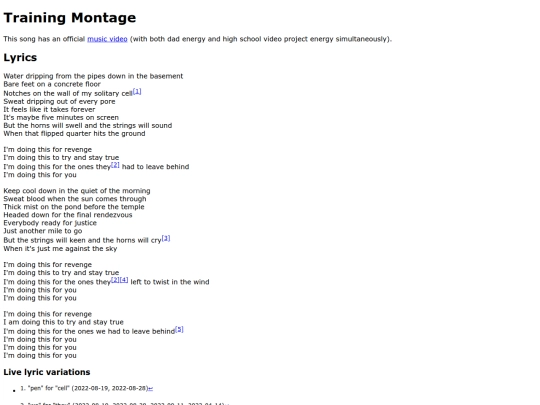Image resolution: width=540 pixels, height=405 pixels.
Task: Click footnote [4] before 'left to twist'
Action: (x=124, y=280)
